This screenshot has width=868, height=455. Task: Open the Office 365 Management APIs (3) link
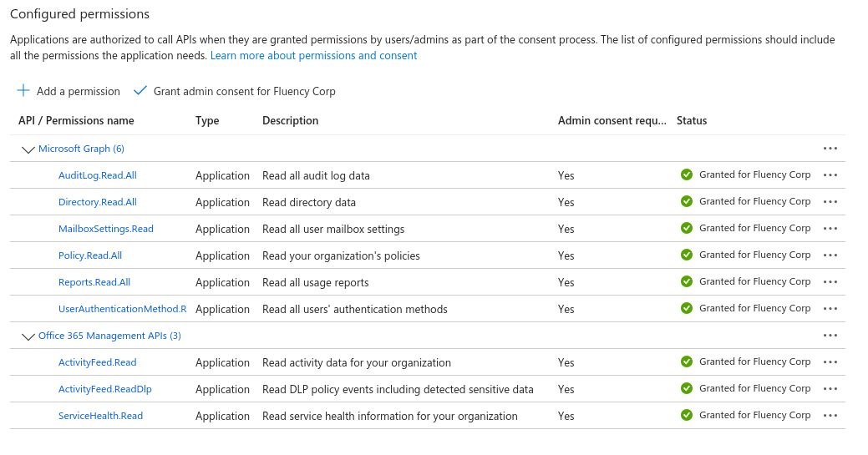(x=109, y=336)
